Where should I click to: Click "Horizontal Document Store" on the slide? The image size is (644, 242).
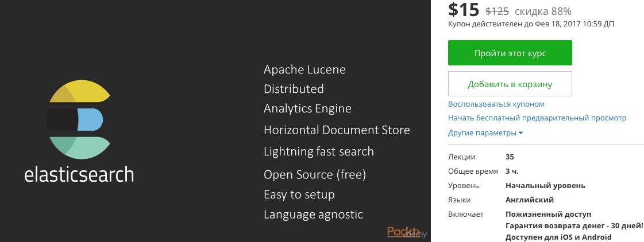[337, 130]
